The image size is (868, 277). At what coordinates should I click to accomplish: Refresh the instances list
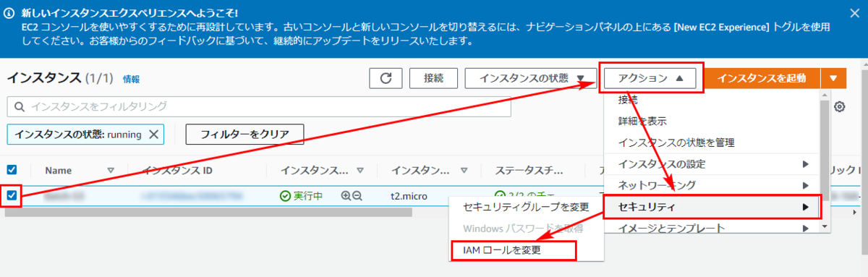point(386,78)
